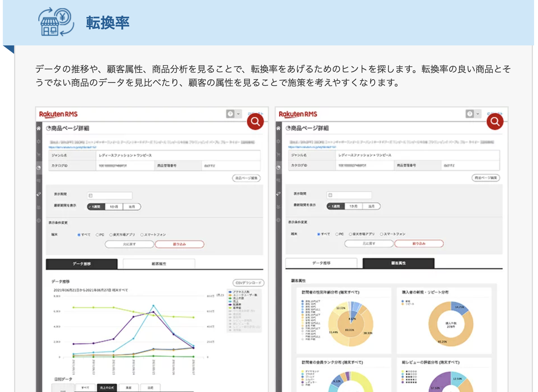Click the chart icon beside right 商品ページ詳細 title
This screenshot has height=392, width=538.
[x=288, y=128]
